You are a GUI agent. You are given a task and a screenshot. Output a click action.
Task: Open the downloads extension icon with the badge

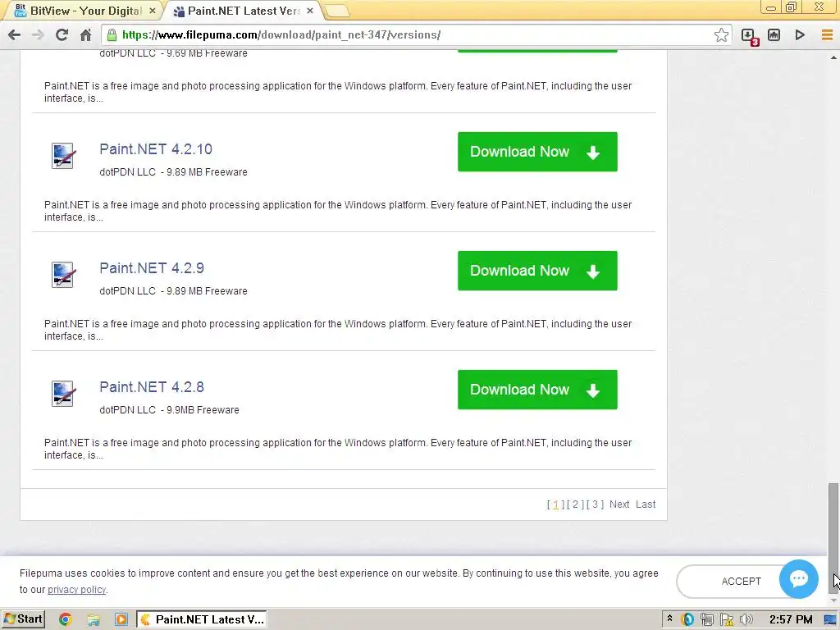(750, 36)
